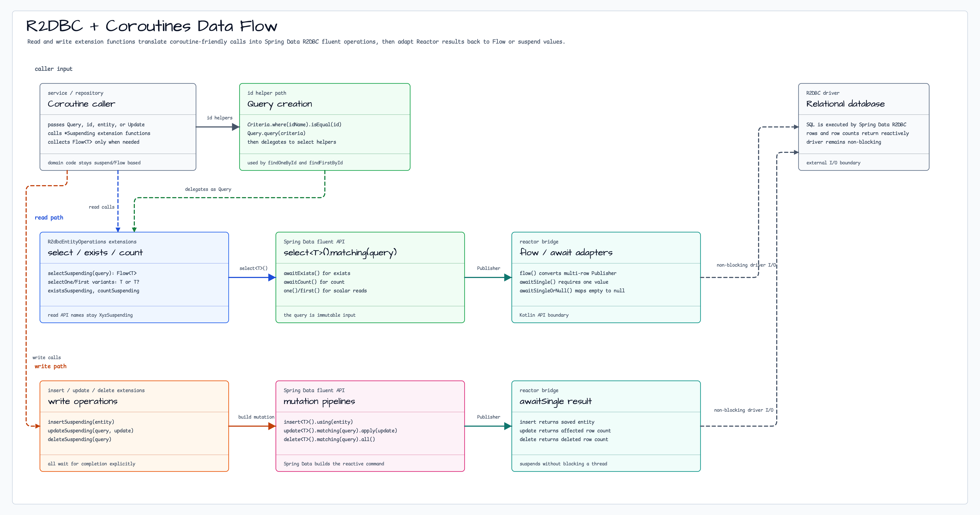Click the 'id helpers' edge label

point(220,118)
